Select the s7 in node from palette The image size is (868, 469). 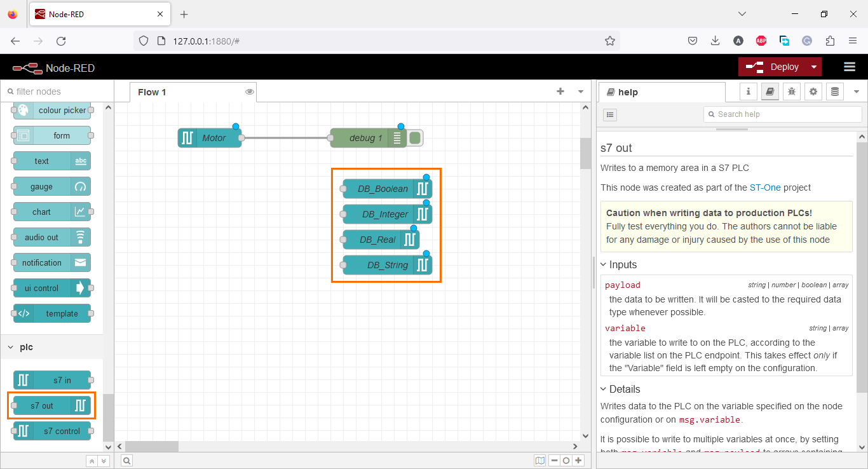51,380
